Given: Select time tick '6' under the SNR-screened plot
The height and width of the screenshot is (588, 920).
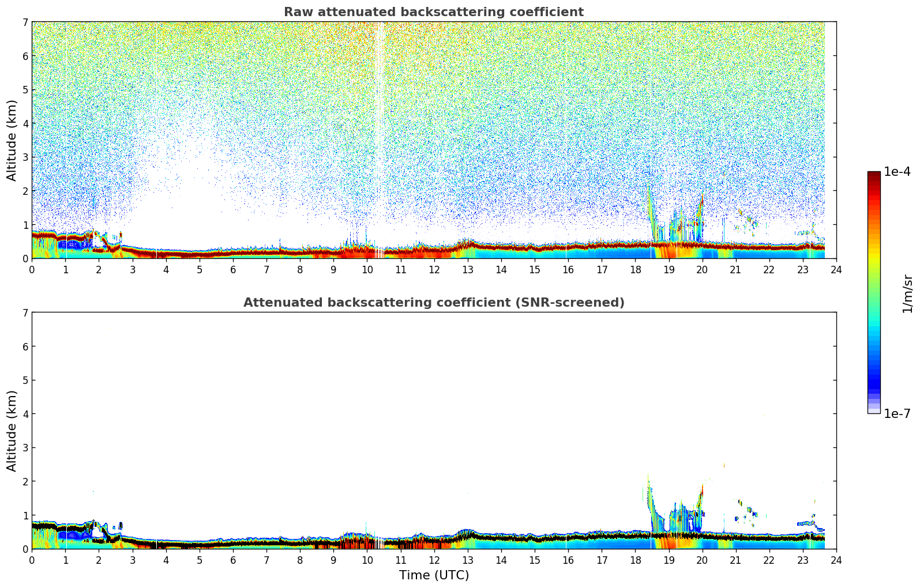Looking at the screenshot, I should (233, 560).
